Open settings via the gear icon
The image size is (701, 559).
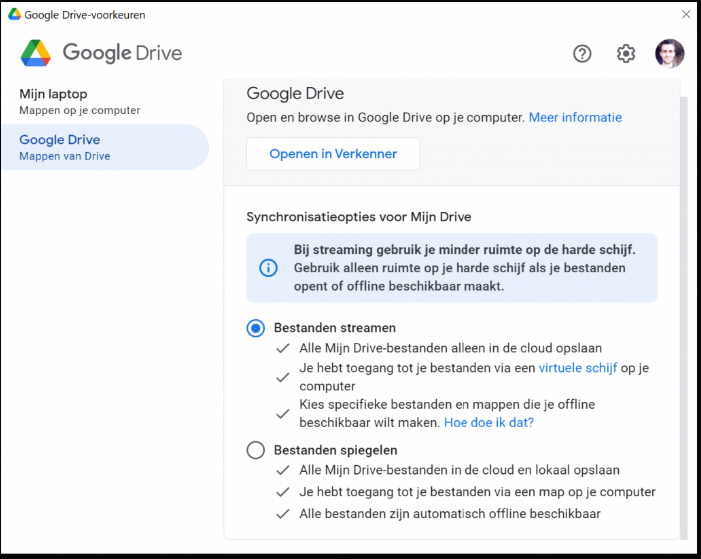coord(626,54)
